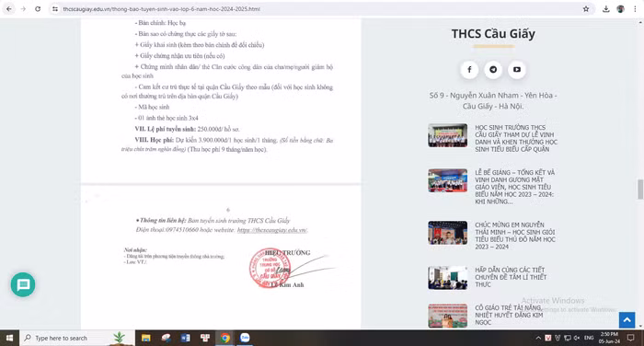Open the Telegram social icon
Image resolution: width=644 pixels, height=346 pixels.
coord(493,69)
